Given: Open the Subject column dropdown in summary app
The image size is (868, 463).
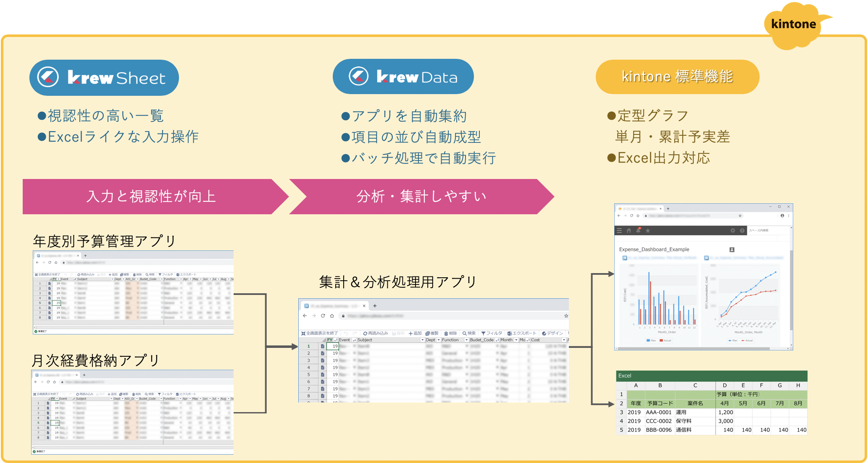Looking at the screenshot, I should (x=422, y=340).
